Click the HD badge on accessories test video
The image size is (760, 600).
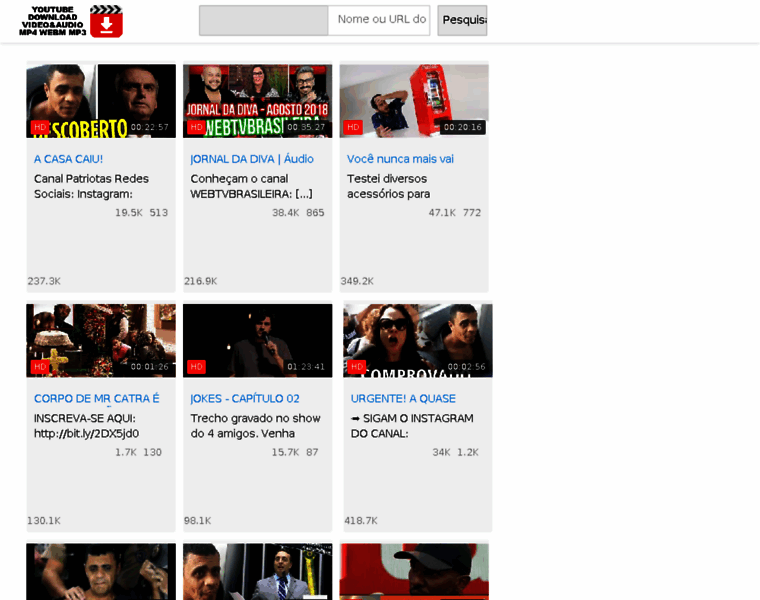pos(353,127)
